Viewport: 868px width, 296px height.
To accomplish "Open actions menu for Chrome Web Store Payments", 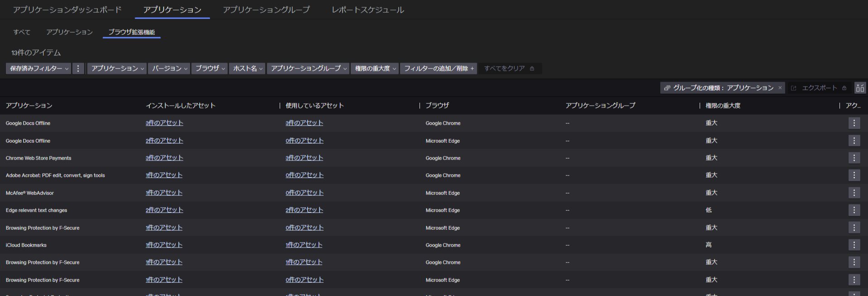I will (854, 158).
